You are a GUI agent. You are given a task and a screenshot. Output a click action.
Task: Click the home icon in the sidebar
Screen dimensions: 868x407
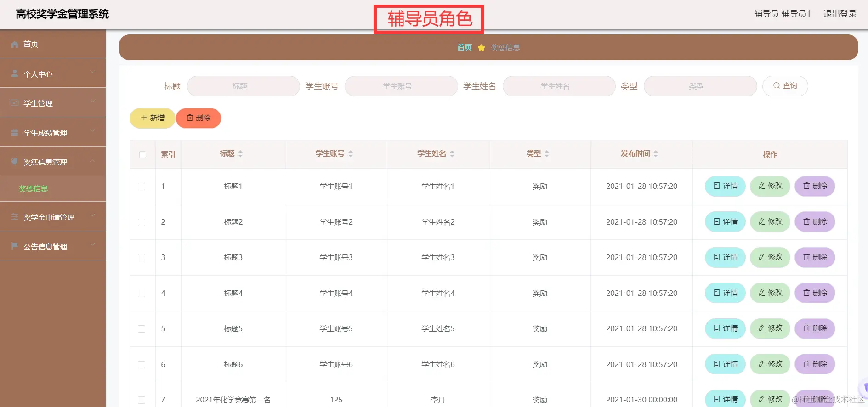[15, 44]
